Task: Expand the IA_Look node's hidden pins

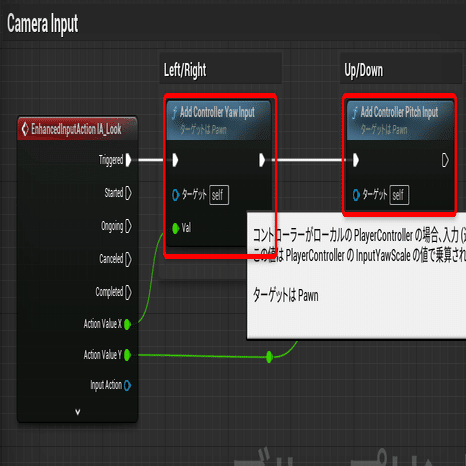Action: coord(78,412)
